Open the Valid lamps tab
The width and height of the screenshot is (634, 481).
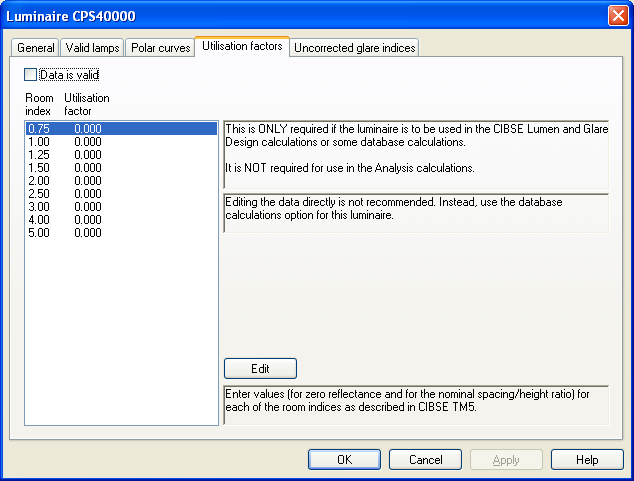point(93,48)
